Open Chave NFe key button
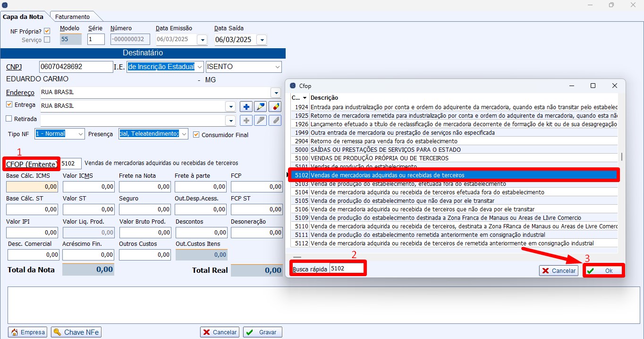 [76, 332]
